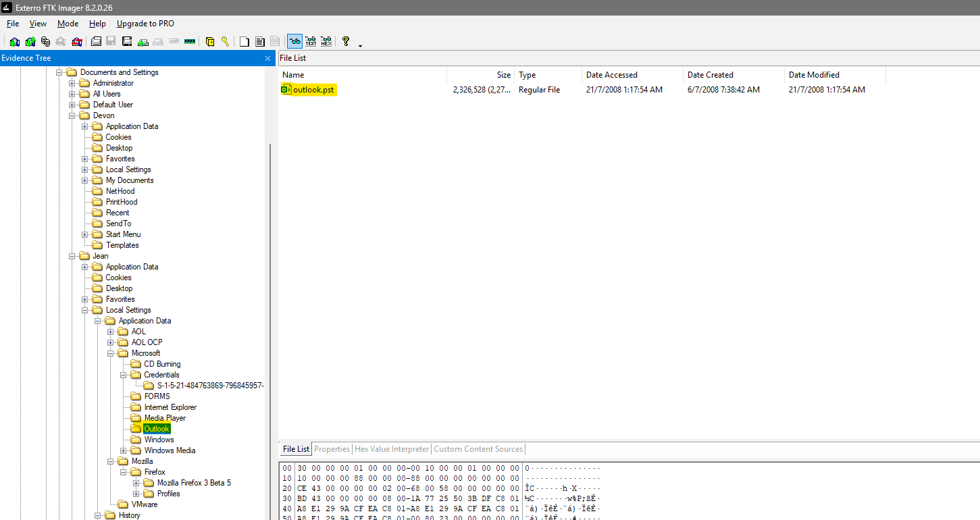Screen dimensions: 980x520
Task: Expand the Administrator folder node
Action: click(72, 83)
